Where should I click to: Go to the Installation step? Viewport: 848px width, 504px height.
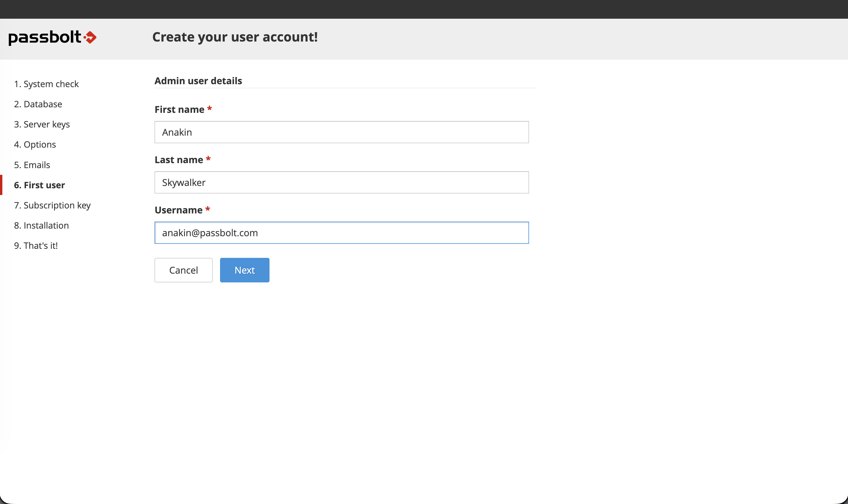(x=42, y=225)
